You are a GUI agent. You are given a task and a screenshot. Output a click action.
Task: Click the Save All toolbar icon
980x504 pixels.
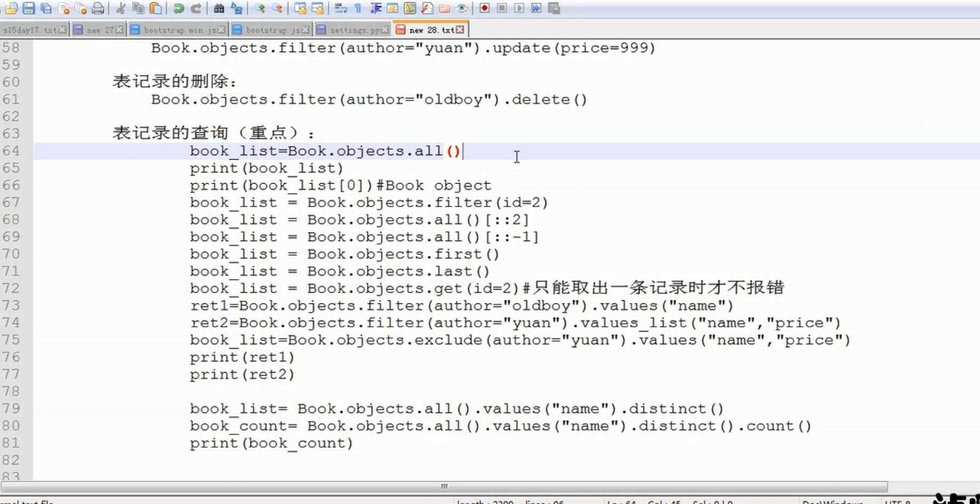click(46, 8)
